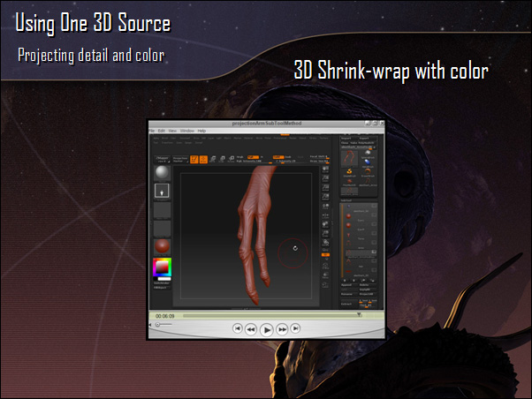The height and width of the screenshot is (399, 532).
Task: Click the rewind button in the player
Action: [x=251, y=329]
